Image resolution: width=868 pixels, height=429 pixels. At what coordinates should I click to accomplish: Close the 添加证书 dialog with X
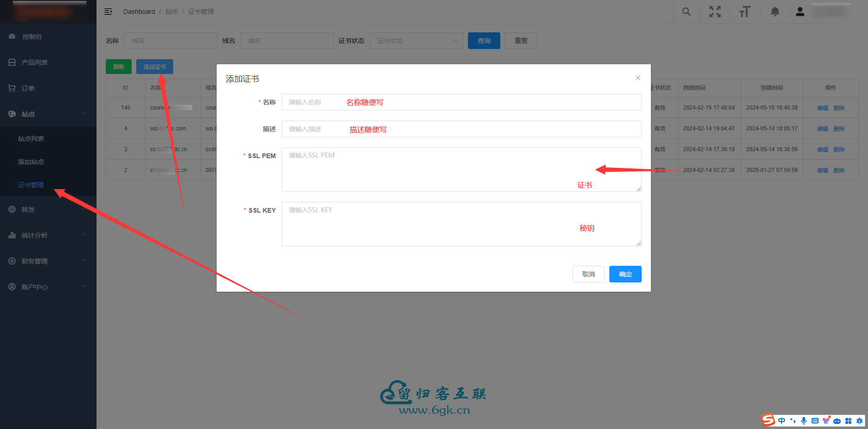click(x=638, y=78)
